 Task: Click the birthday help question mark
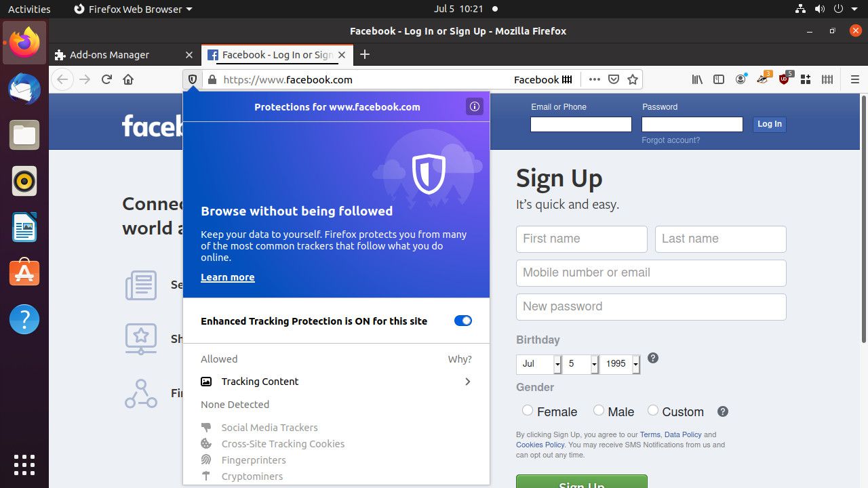coord(653,358)
